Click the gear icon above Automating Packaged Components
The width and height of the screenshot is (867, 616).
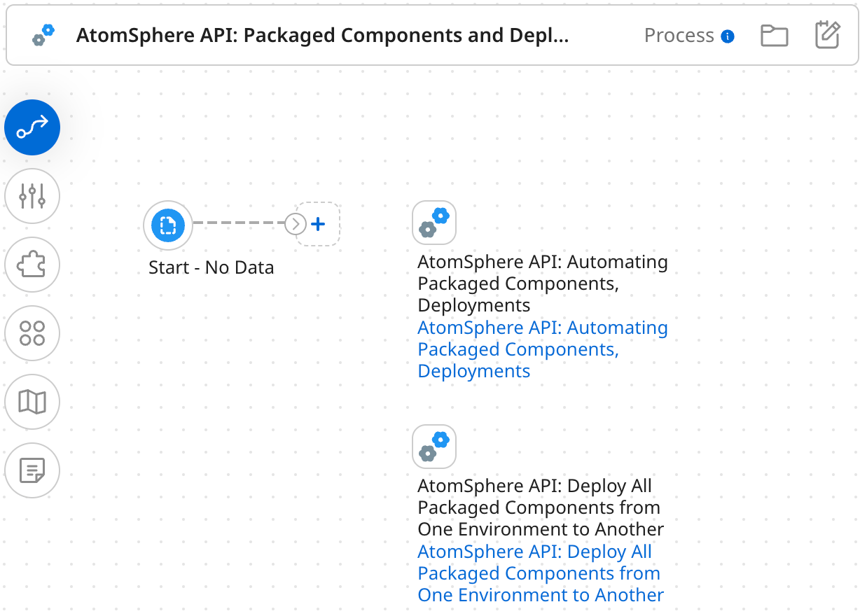pos(434,223)
